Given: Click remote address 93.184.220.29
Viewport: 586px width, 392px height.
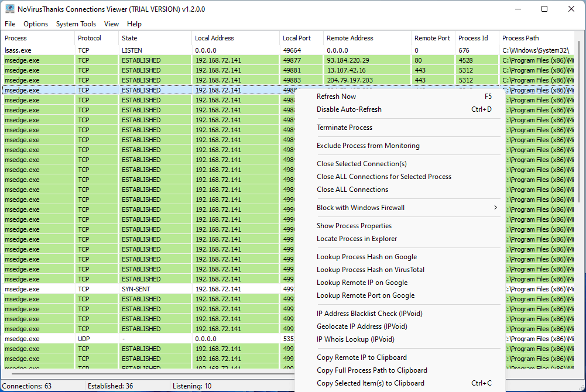Looking at the screenshot, I should [x=367, y=60].
